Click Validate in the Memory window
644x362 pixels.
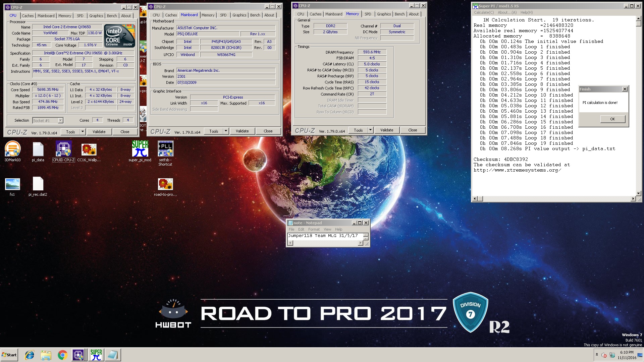pyautogui.click(x=387, y=130)
